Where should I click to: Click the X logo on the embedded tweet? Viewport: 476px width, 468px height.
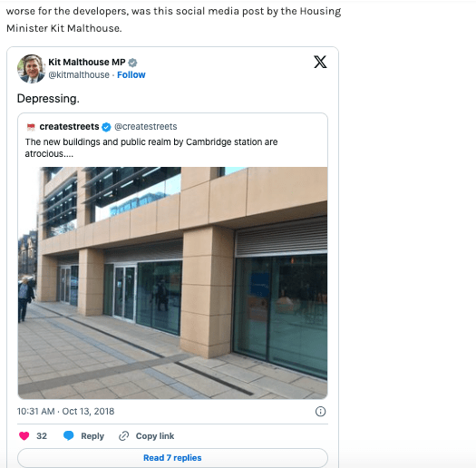click(320, 62)
